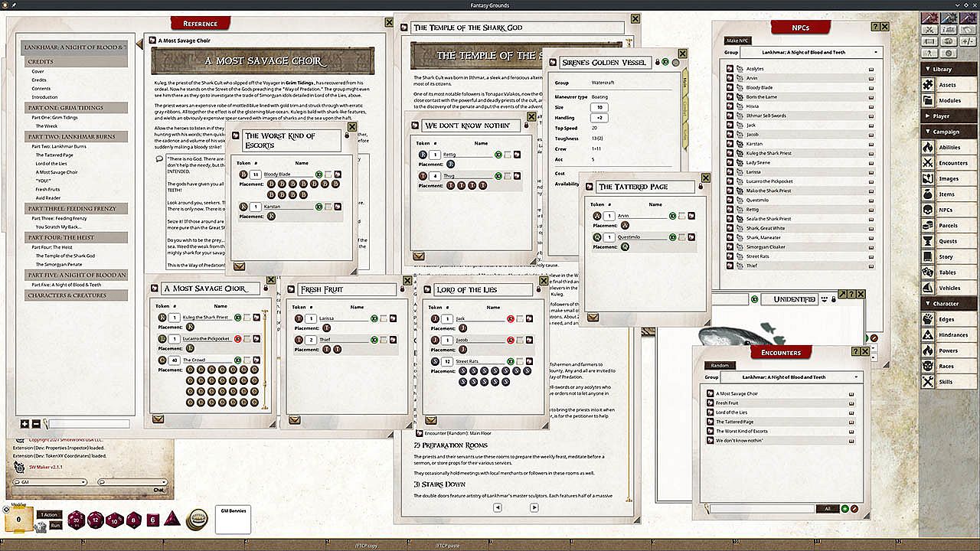This screenshot has height=551, width=980.
Task: Open the Quests sidebar entry
Action: click(x=948, y=241)
